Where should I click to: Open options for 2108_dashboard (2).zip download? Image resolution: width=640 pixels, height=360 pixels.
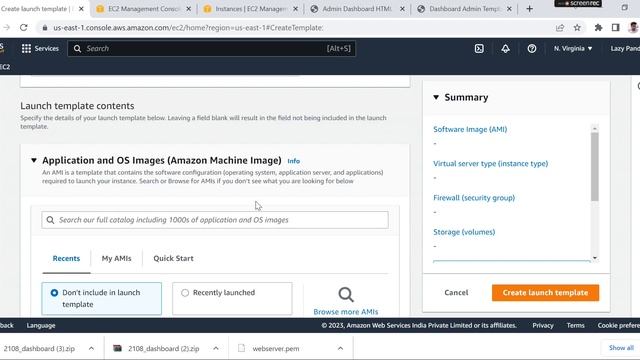point(216,348)
